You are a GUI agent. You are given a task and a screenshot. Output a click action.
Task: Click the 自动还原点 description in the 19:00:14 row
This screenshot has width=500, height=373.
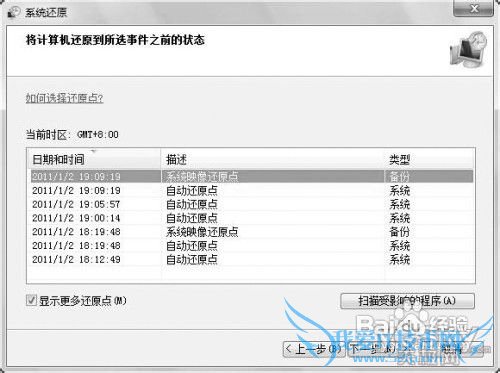point(192,218)
